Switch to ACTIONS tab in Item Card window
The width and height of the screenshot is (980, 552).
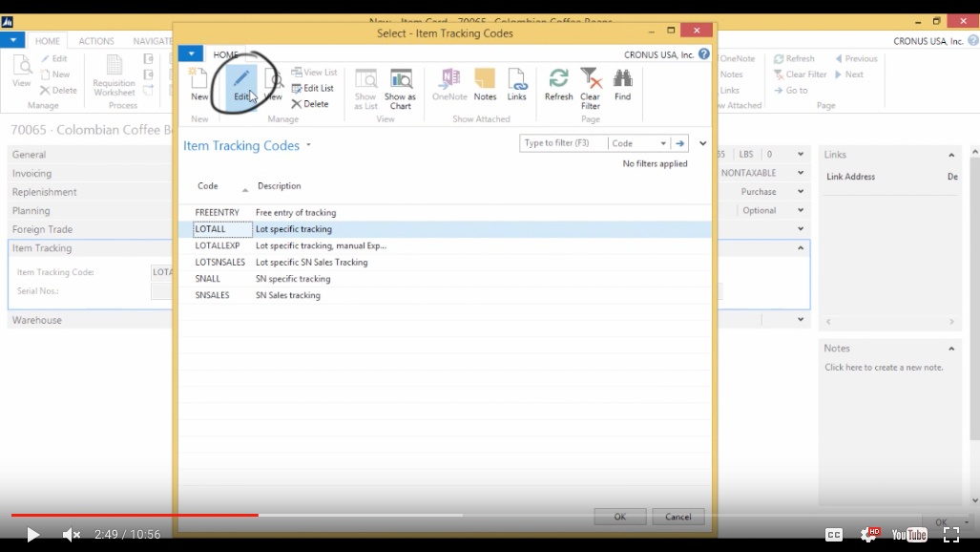[96, 41]
